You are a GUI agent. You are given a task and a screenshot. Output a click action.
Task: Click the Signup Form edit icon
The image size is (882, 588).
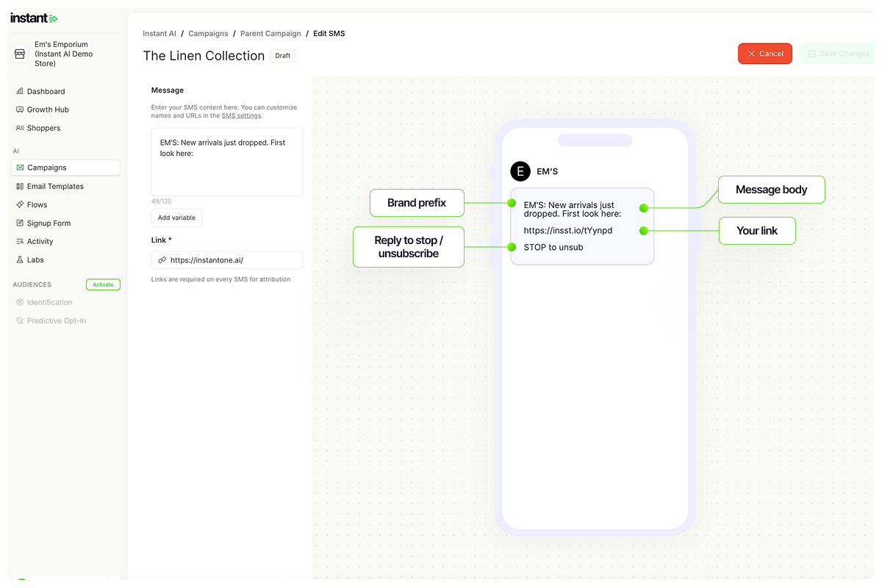click(20, 223)
